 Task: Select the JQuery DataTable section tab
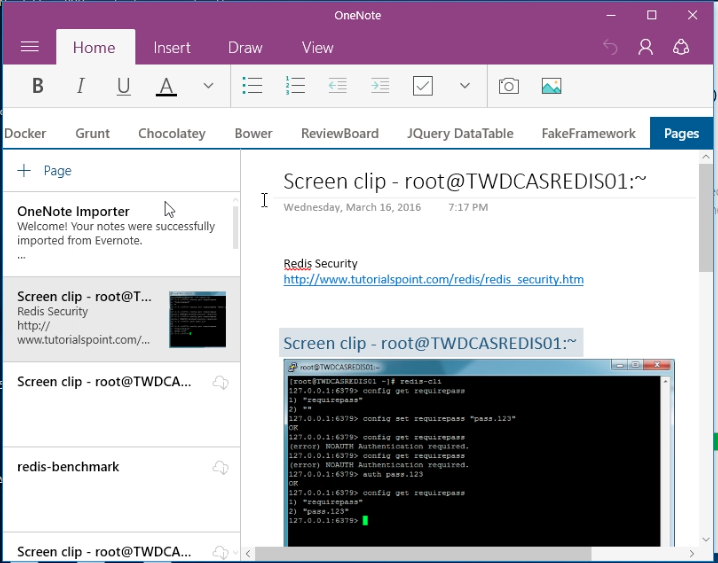coord(460,133)
